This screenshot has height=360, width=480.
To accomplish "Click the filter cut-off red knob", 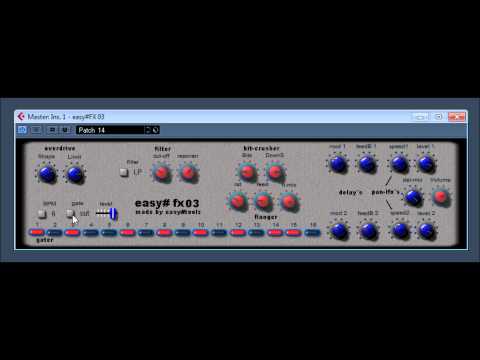I will tap(162, 173).
